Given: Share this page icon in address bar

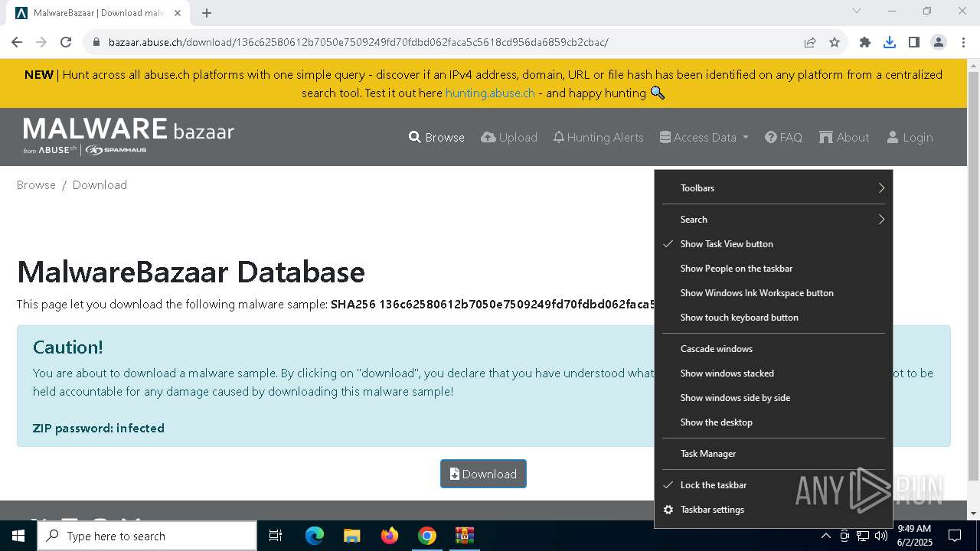Looking at the screenshot, I should point(810,42).
